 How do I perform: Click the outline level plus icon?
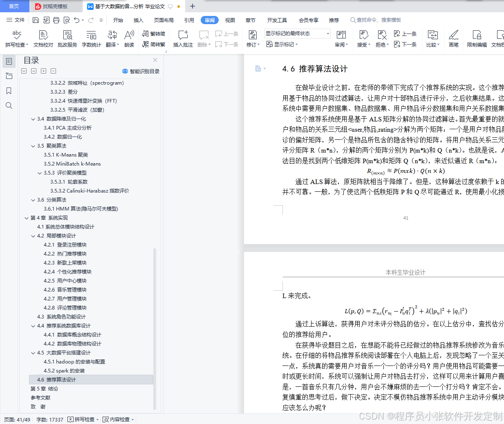tap(44, 71)
